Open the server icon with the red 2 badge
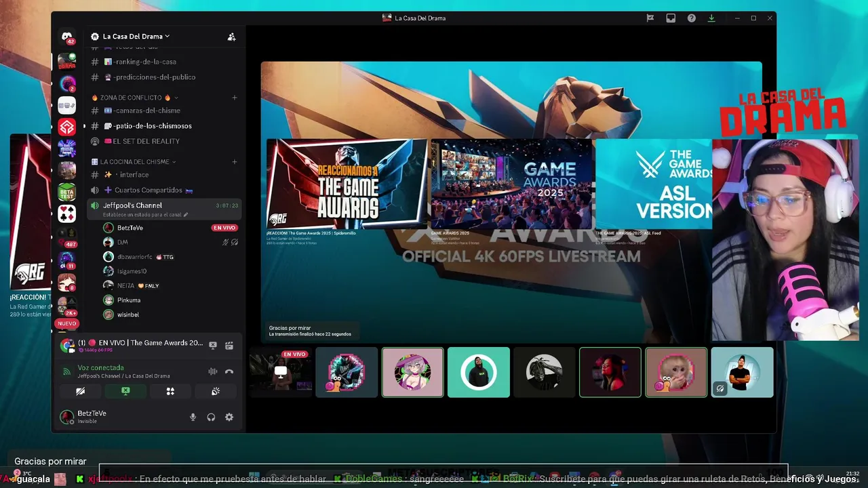The image size is (868, 488). (x=66, y=83)
